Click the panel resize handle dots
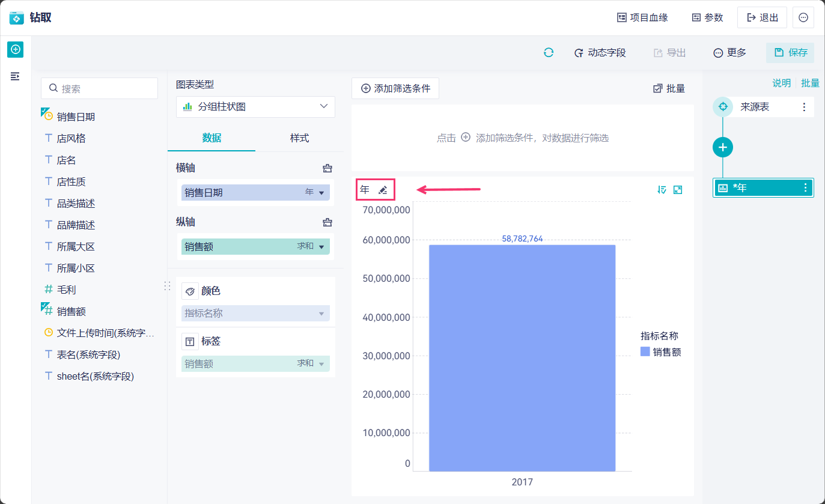 (167, 286)
